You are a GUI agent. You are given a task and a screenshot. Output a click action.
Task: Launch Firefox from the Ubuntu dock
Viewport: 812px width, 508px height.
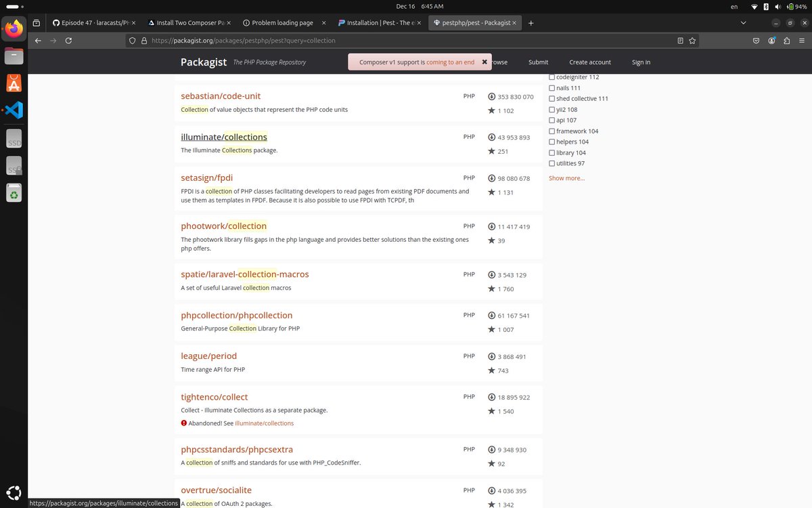tap(14, 28)
